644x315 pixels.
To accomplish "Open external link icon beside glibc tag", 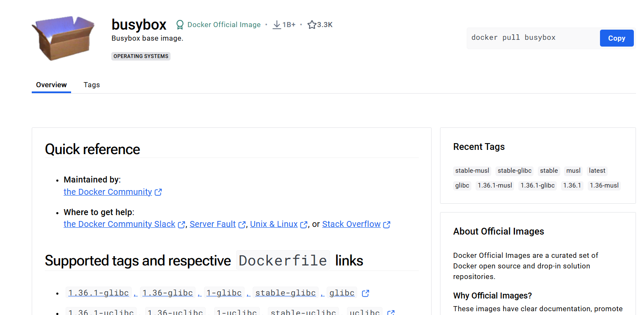I will [x=365, y=293].
